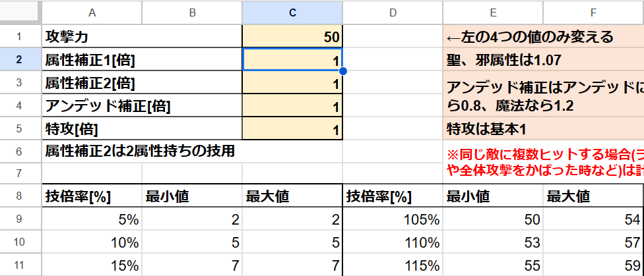Screen dimensions: 644x276
Task: Click the red warning note text cell
Action: 544,162
